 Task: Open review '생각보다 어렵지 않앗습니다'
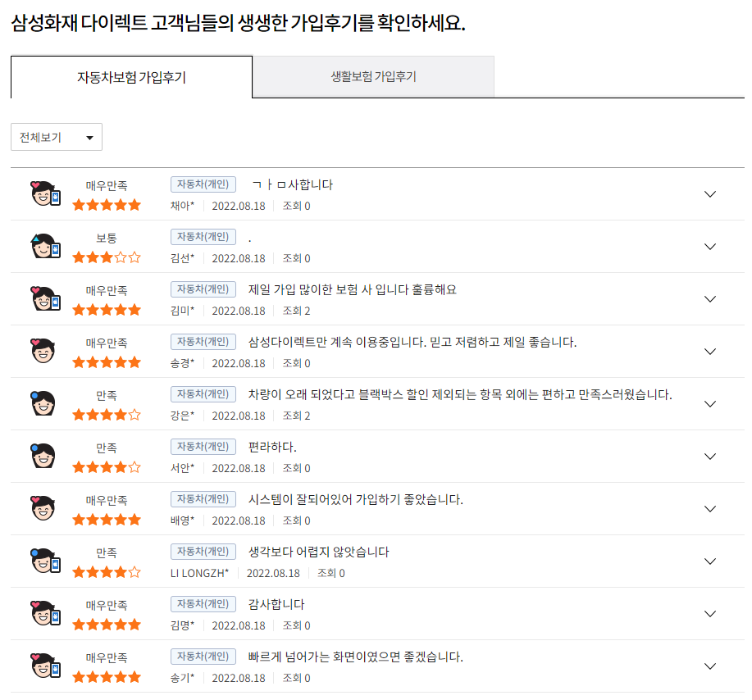(318, 552)
